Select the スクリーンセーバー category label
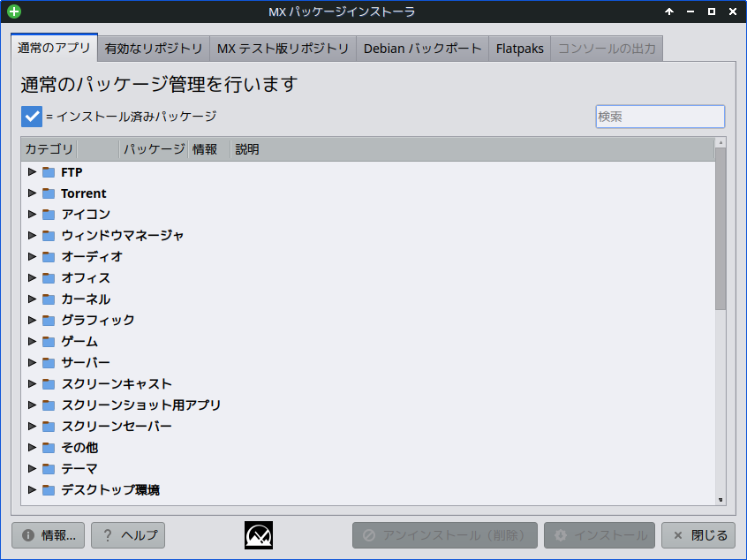 tap(117, 426)
